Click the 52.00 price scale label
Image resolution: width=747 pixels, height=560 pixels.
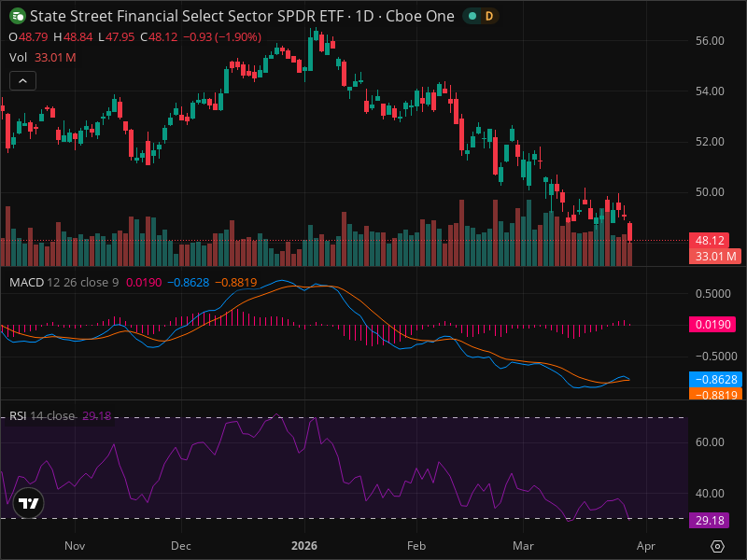(710, 142)
